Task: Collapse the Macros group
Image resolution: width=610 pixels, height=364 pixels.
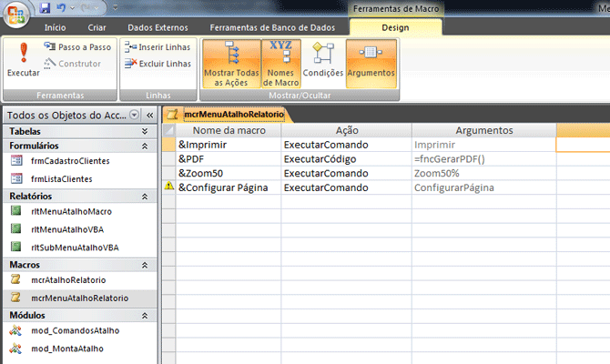Action: tap(145, 265)
